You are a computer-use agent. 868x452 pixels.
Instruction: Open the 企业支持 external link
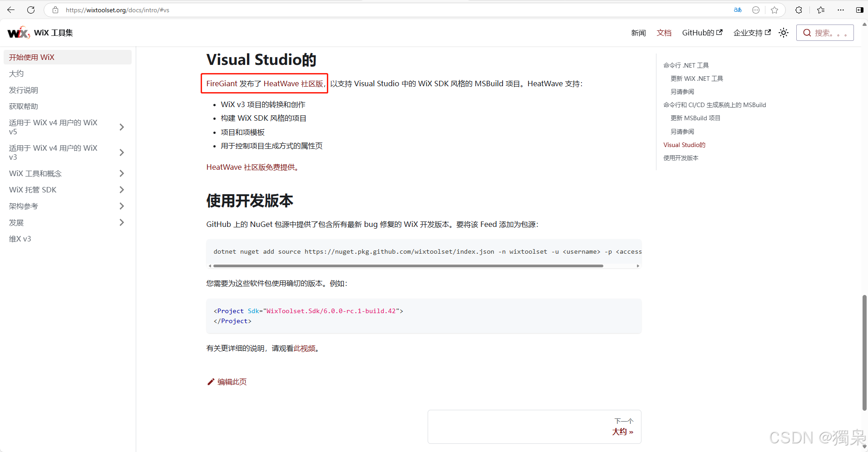pos(752,33)
